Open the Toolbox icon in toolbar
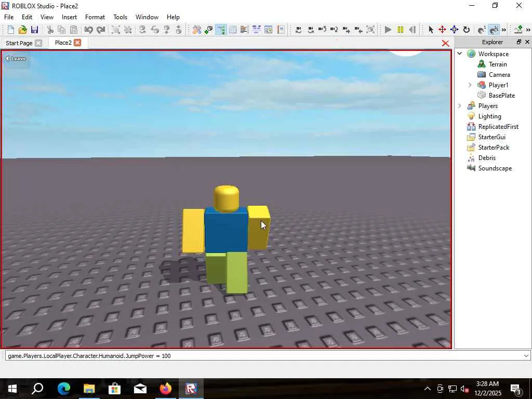Image resolution: width=532 pixels, height=399 pixels. pyautogui.click(x=196, y=30)
